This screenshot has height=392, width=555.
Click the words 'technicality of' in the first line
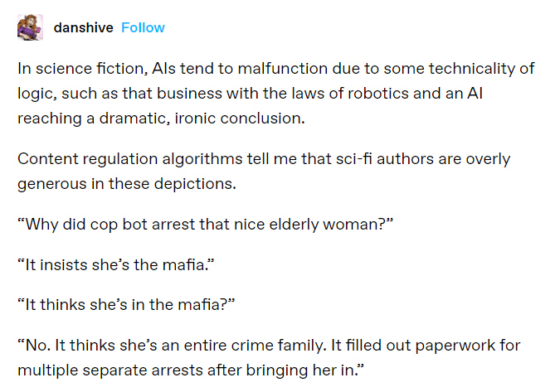[x=489, y=68]
